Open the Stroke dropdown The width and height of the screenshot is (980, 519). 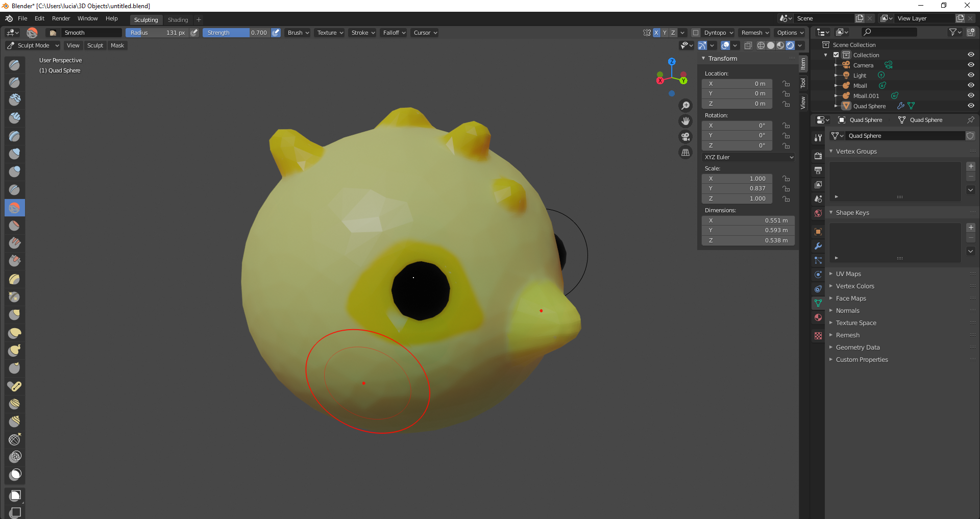point(363,33)
